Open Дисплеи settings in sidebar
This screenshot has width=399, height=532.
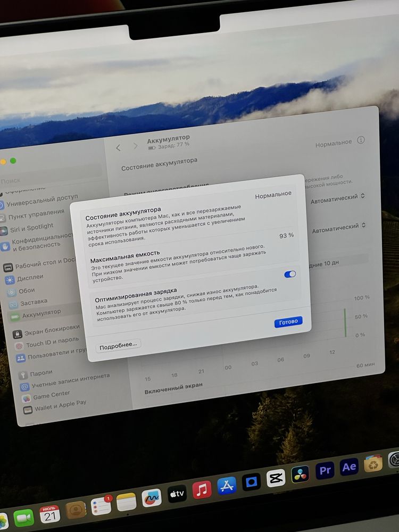point(24,279)
